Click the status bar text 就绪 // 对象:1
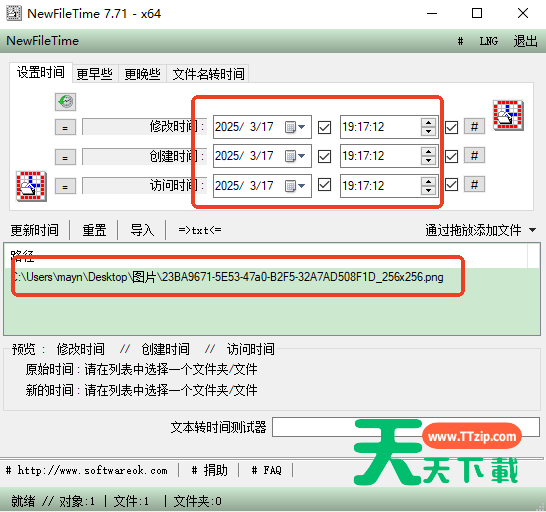This screenshot has height=512, width=546. pos(53,501)
